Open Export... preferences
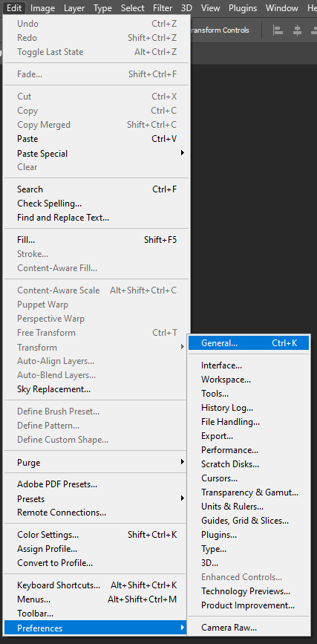 pyautogui.click(x=249, y=436)
